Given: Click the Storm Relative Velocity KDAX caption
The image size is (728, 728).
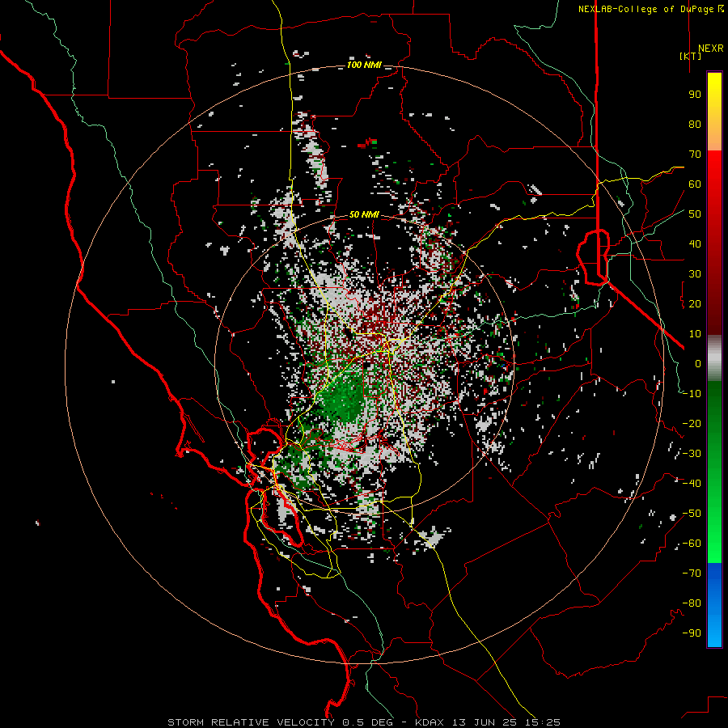Looking at the screenshot, I should tap(364, 722).
